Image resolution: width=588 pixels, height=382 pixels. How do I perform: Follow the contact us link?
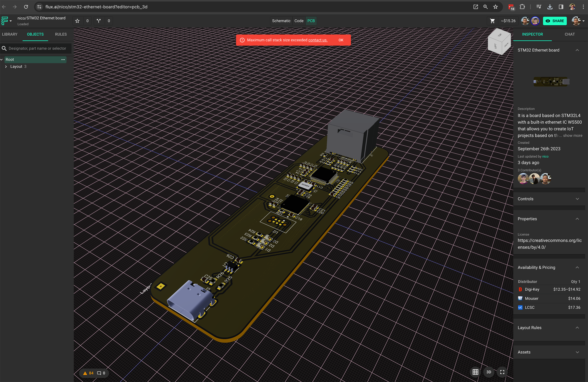click(318, 40)
